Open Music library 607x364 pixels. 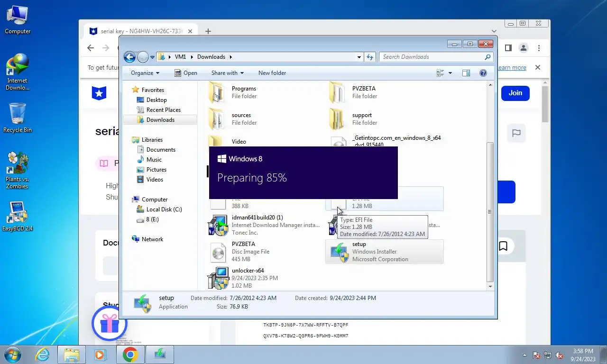(149, 160)
